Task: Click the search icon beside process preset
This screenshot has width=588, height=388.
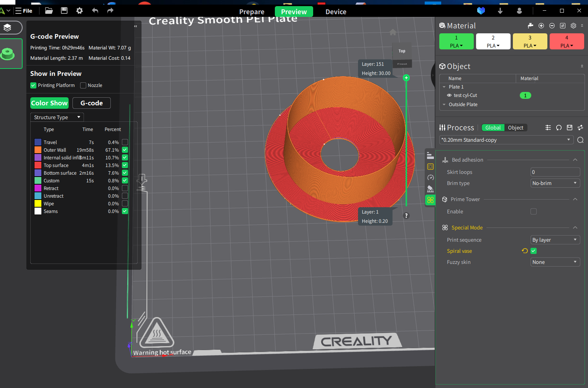Action: [580, 140]
